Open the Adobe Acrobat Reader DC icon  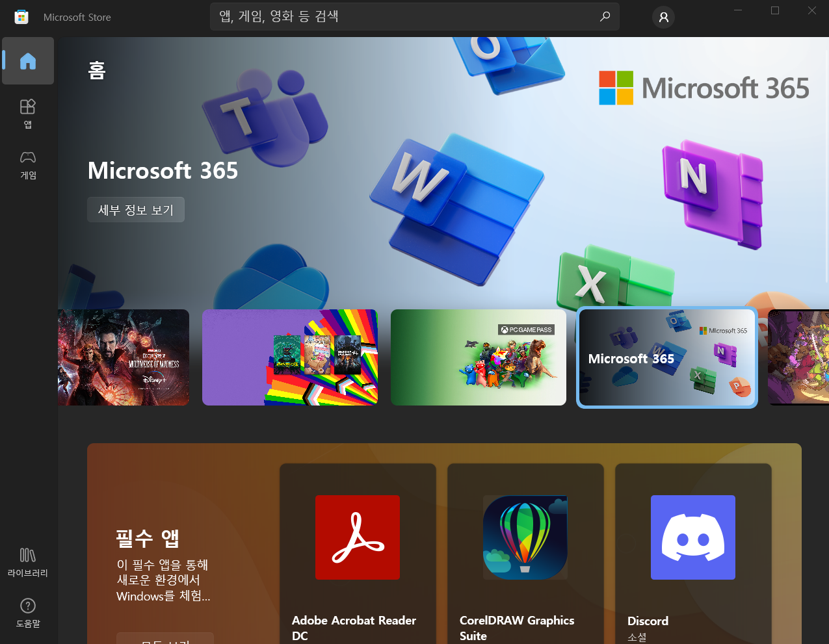point(358,537)
